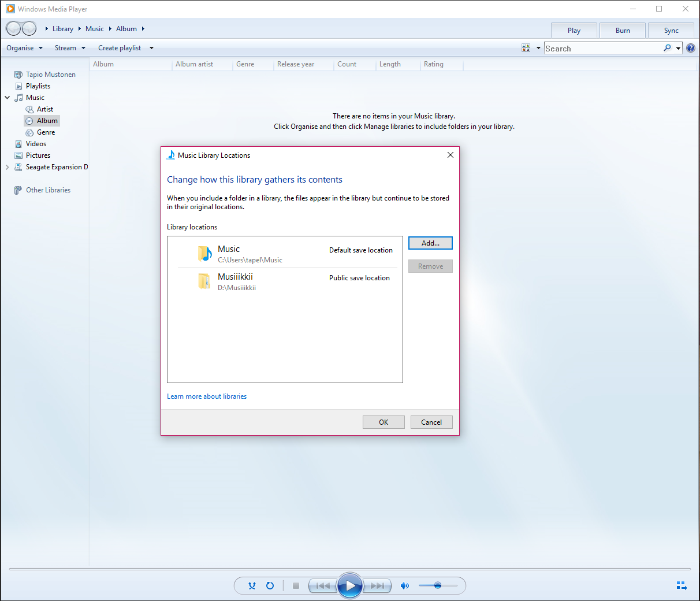Switch to the Play tab
The image size is (700, 601).
tap(574, 31)
